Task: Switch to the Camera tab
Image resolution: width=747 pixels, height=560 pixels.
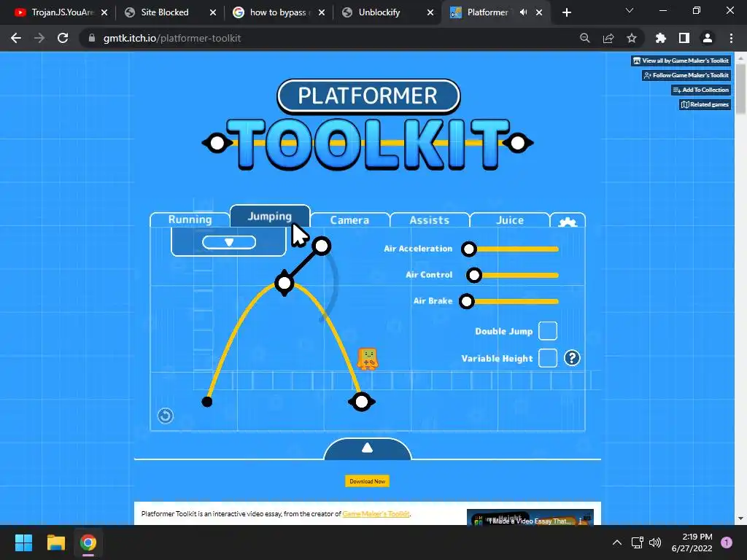Action: coord(349,220)
